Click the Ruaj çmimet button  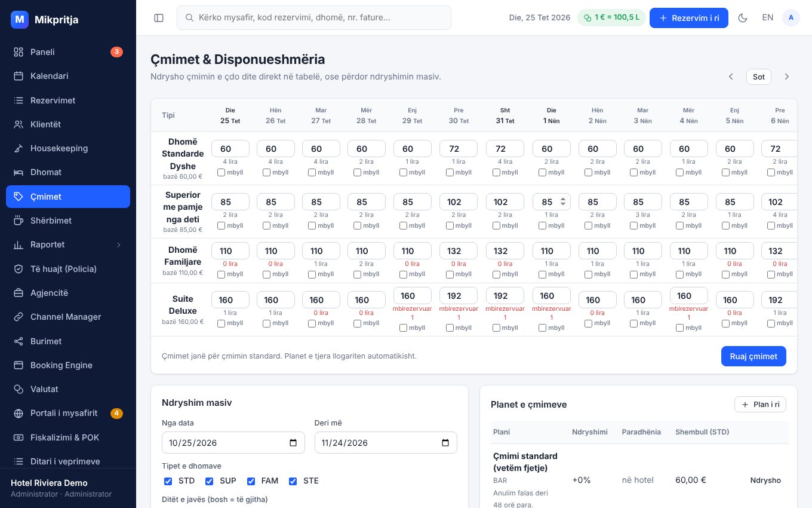click(x=753, y=356)
